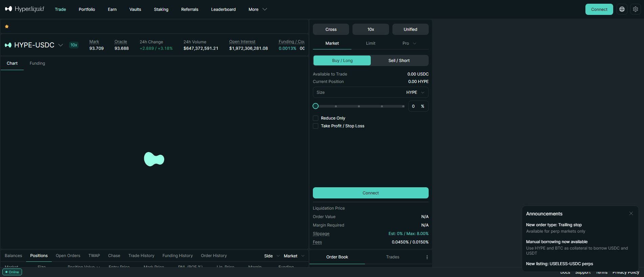Check the Reduce Only box
The image size is (644, 277).
316,118
